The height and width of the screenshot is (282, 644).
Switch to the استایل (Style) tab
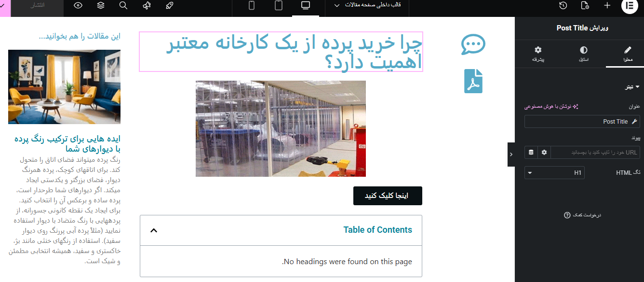[583, 54]
